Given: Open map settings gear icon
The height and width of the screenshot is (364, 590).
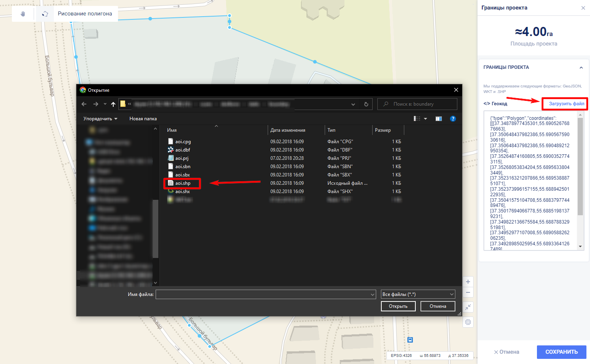Looking at the screenshot, I should 468,322.
